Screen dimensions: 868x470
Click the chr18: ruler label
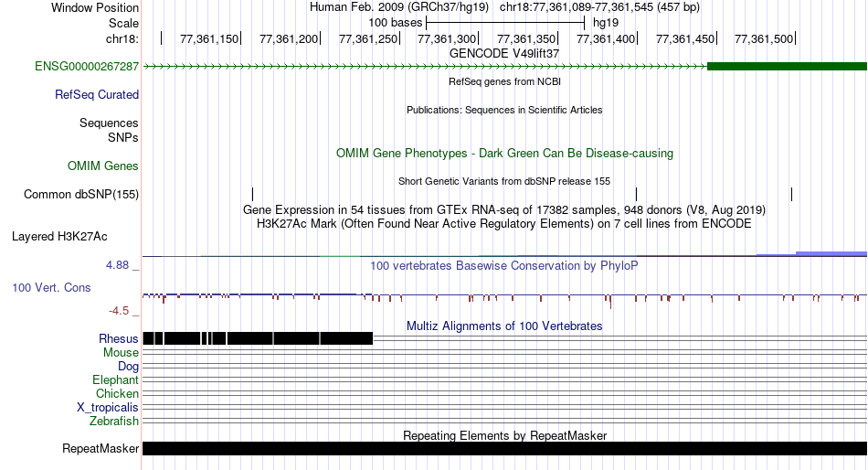pyautogui.click(x=122, y=38)
